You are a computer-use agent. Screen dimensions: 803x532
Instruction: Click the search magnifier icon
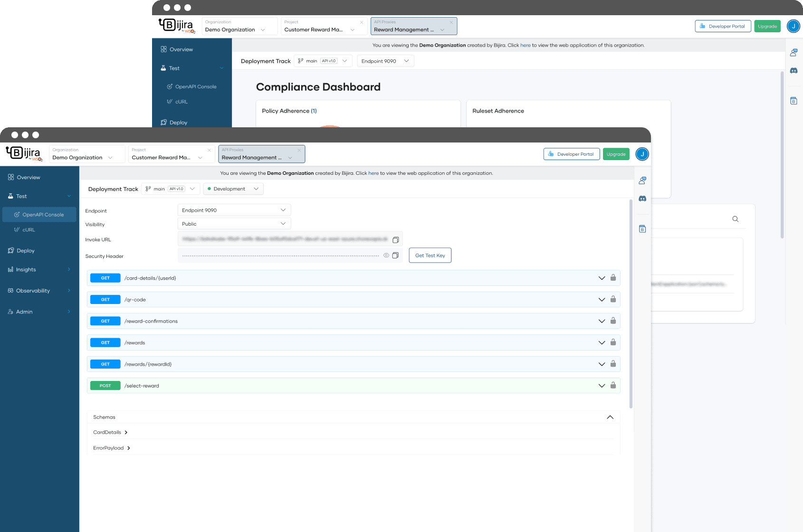click(736, 219)
